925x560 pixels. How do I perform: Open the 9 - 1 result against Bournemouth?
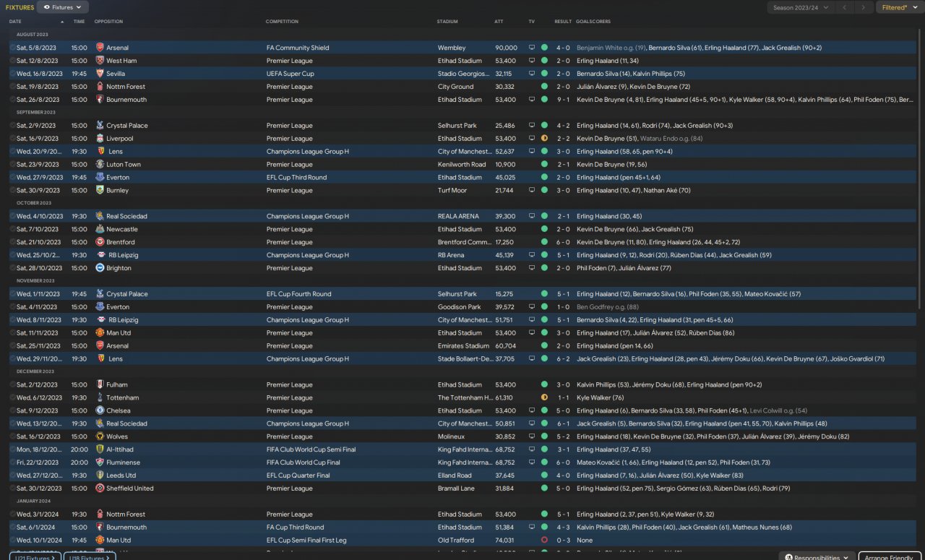pyautogui.click(x=562, y=100)
